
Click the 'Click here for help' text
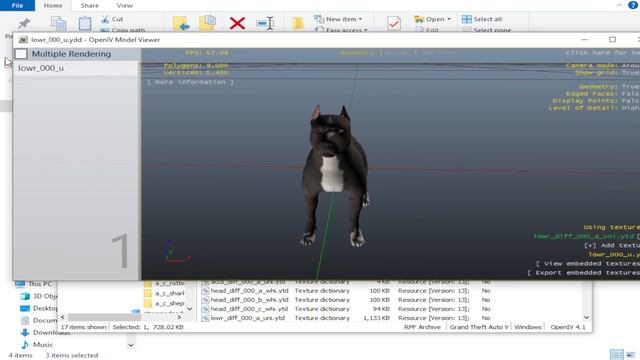[602, 53]
